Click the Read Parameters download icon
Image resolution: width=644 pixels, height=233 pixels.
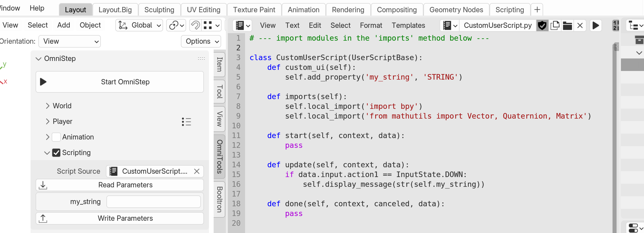click(43, 185)
